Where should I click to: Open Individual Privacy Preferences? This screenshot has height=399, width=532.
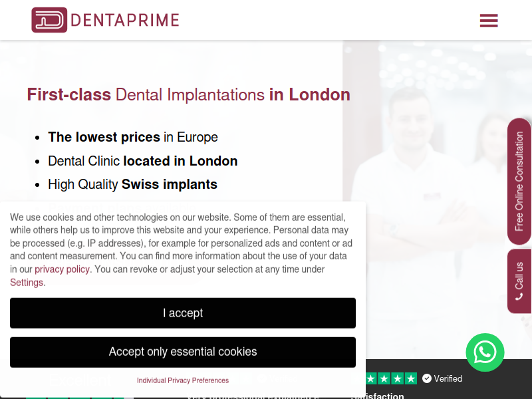[x=183, y=380]
